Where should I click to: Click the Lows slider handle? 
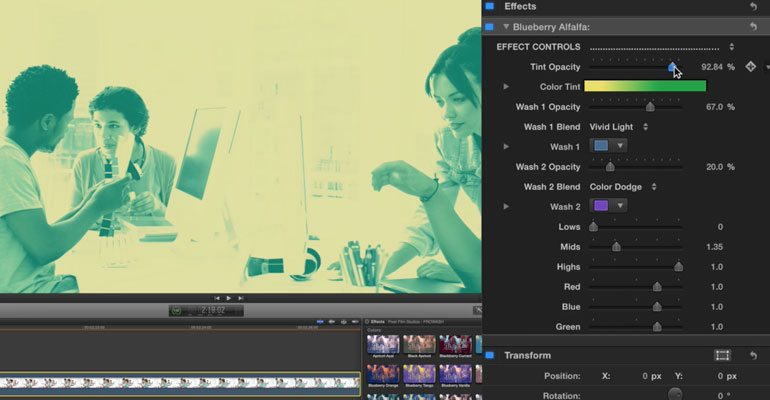click(x=593, y=227)
